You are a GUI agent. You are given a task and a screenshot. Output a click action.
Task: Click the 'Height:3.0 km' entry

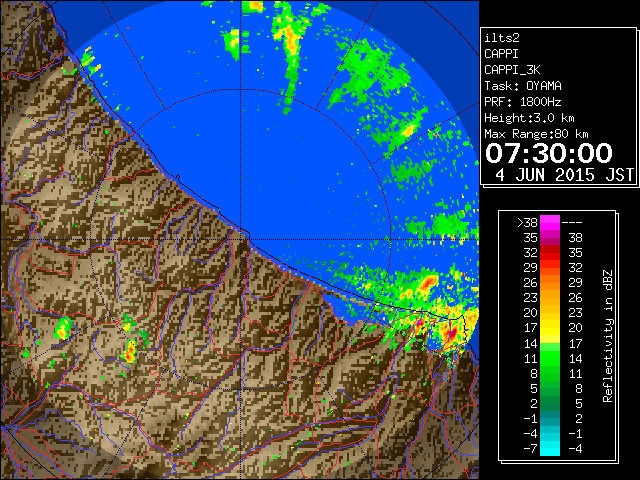(x=529, y=118)
